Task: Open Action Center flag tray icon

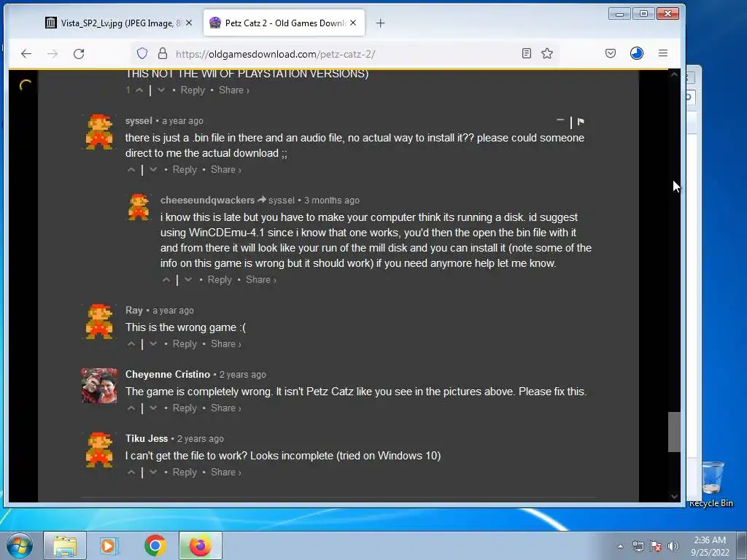Action: [x=656, y=546]
